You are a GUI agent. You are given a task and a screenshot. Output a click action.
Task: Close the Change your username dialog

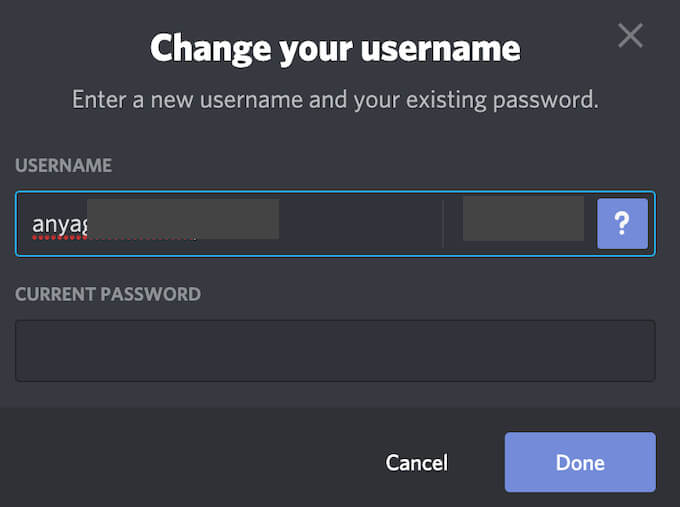[x=630, y=36]
